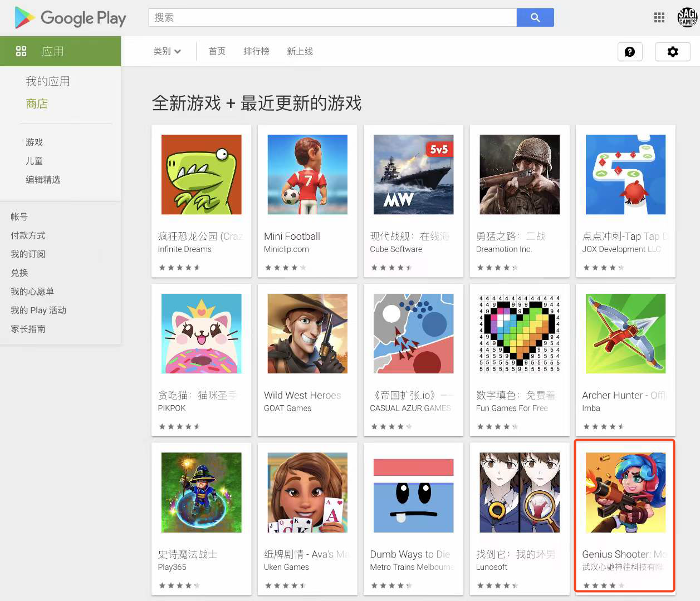
Task: Click the Lunosoft developer name
Action: (x=492, y=567)
